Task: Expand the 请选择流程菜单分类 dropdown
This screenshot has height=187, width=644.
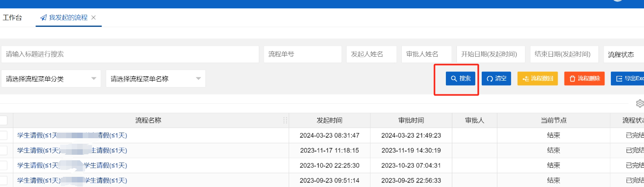Action: point(51,79)
